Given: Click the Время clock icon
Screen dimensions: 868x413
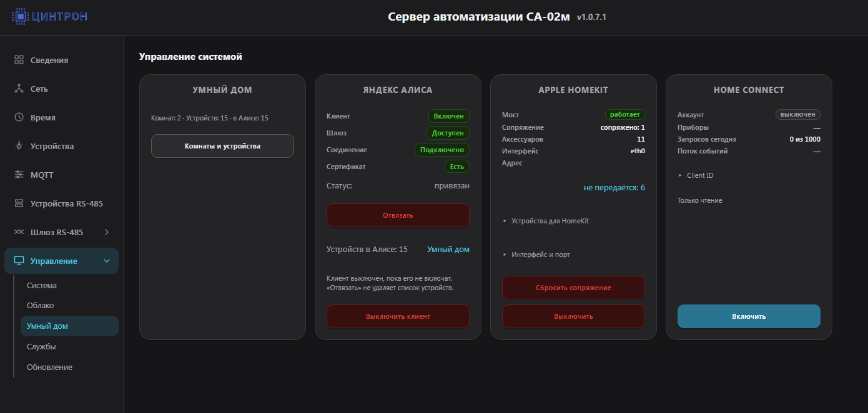Looking at the screenshot, I should (19, 117).
